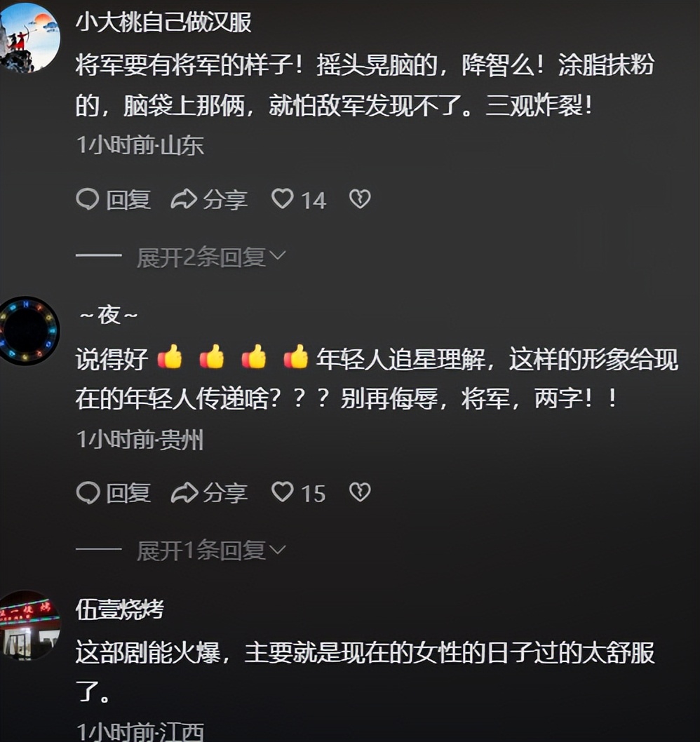
Task: Share the comment posted from 山东
Action: 209,199
